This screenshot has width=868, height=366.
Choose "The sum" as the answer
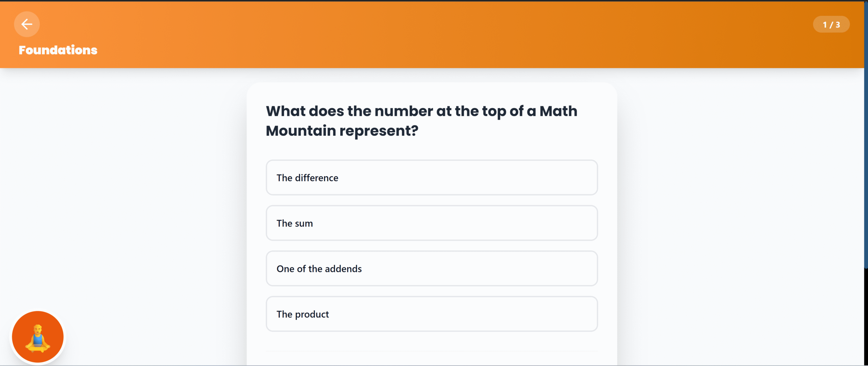431,223
